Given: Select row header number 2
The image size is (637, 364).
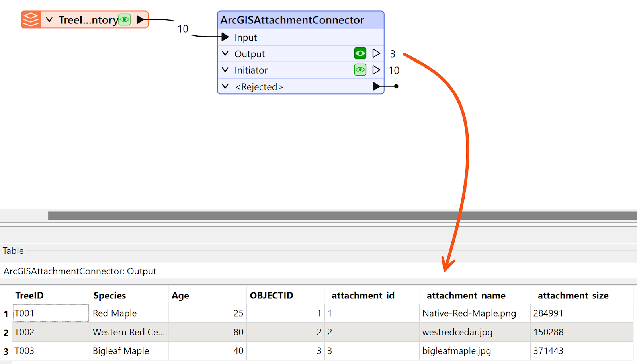Looking at the screenshot, I should [6, 333].
